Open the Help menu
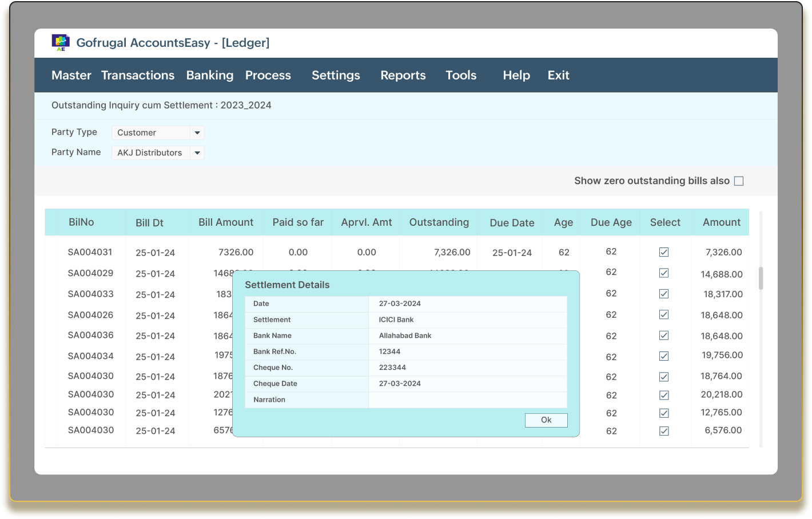 coord(516,75)
